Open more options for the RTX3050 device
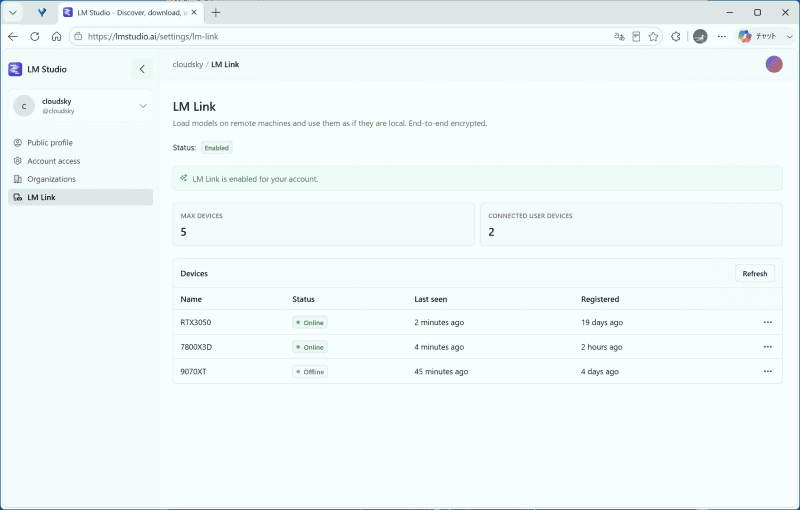800x510 pixels. (x=767, y=322)
